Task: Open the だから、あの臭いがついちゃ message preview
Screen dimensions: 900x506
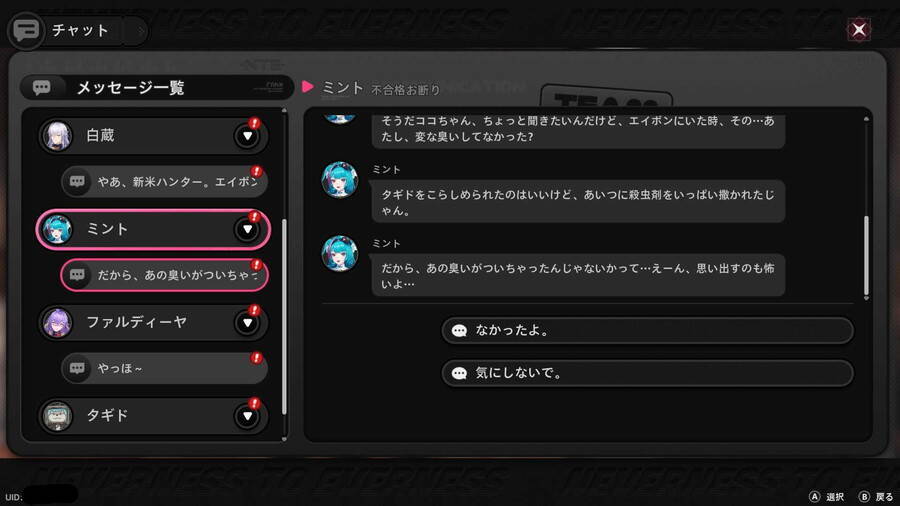Action: pyautogui.click(x=164, y=275)
